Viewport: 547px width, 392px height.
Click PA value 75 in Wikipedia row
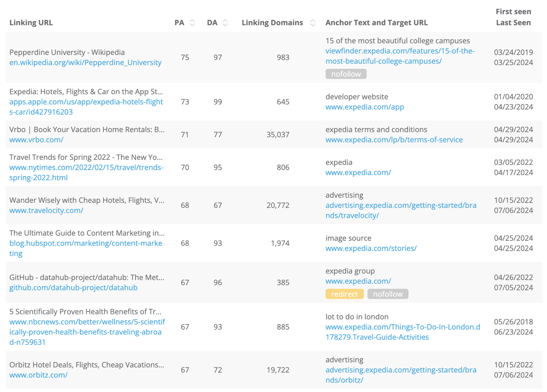click(x=185, y=57)
